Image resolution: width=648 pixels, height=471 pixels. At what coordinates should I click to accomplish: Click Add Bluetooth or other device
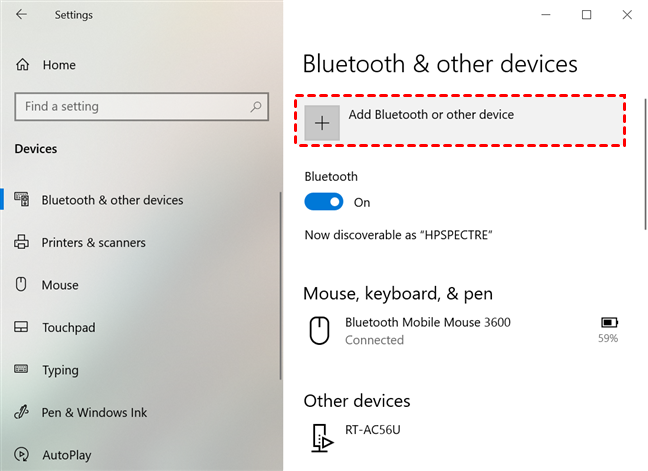[x=431, y=115]
